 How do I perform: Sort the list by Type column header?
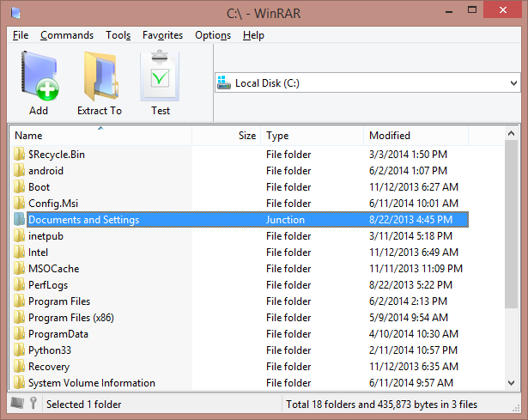click(313, 136)
